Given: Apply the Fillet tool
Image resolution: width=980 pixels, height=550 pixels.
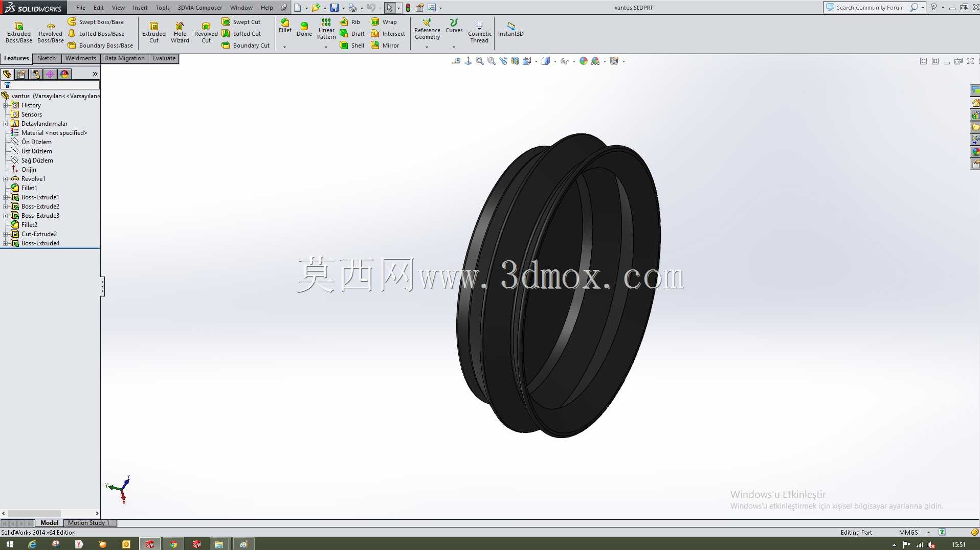Looking at the screenshot, I should coord(285,26).
